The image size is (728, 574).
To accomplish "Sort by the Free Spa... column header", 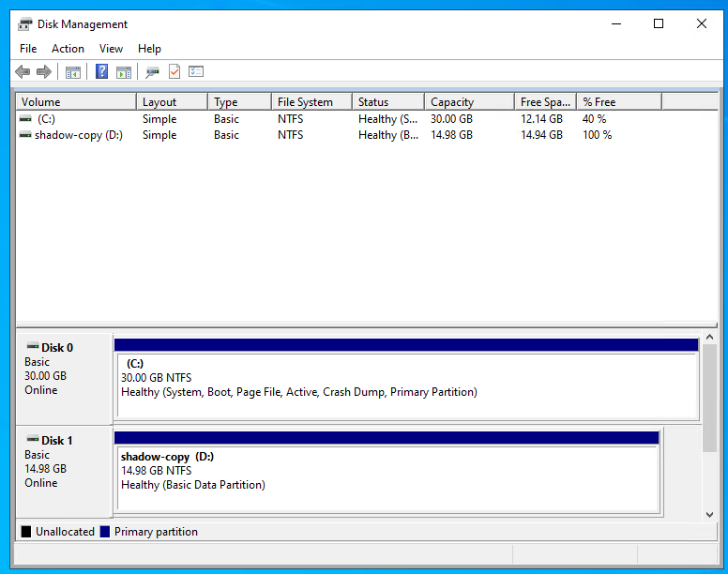I will 546,102.
